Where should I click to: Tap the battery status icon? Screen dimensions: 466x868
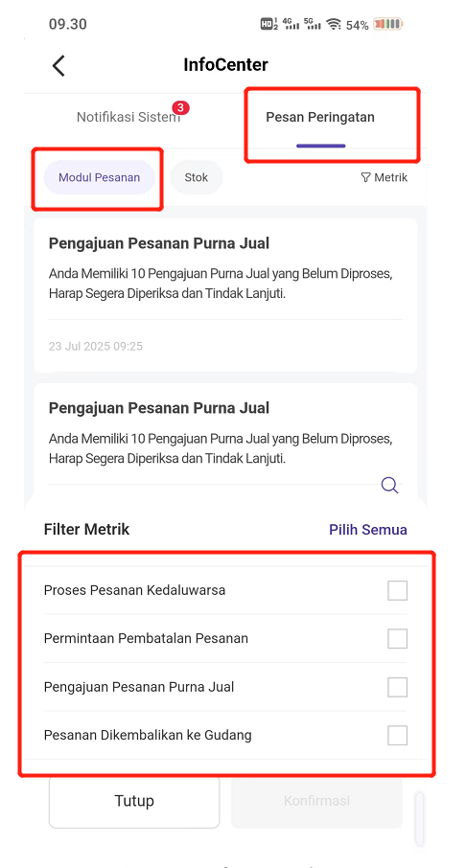point(388,24)
